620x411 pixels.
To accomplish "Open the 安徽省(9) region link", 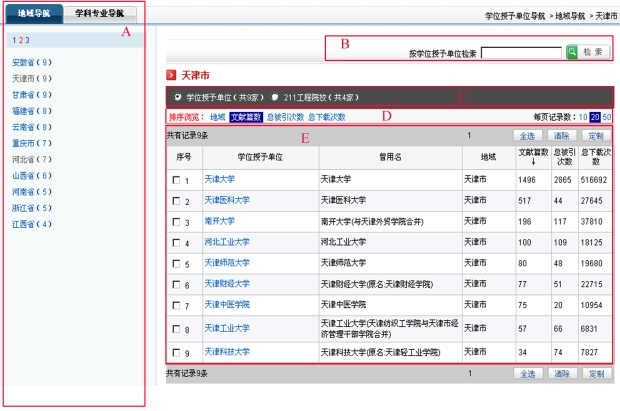I will [32, 63].
